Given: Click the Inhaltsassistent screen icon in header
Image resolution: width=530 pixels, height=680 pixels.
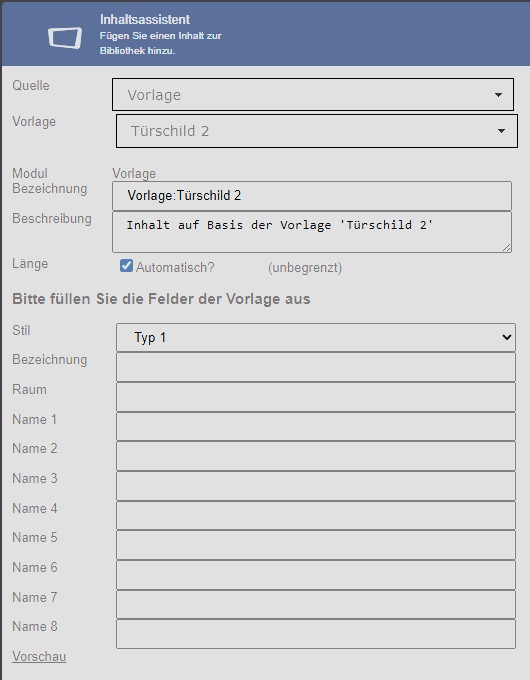Looking at the screenshot, I should (x=65, y=38).
